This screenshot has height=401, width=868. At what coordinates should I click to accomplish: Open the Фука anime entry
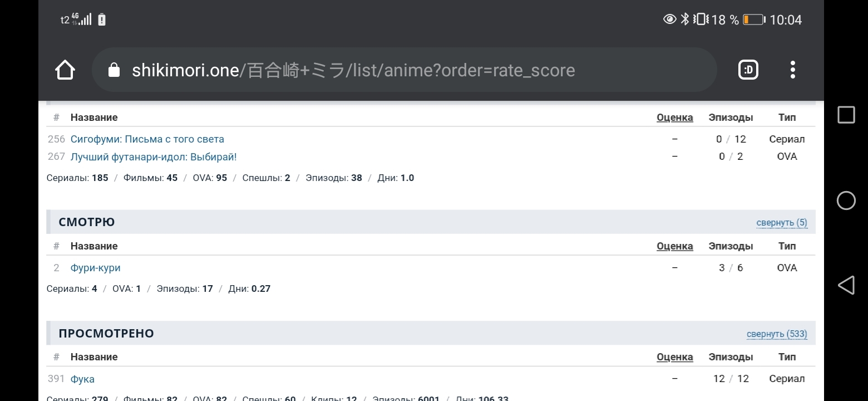(82, 379)
